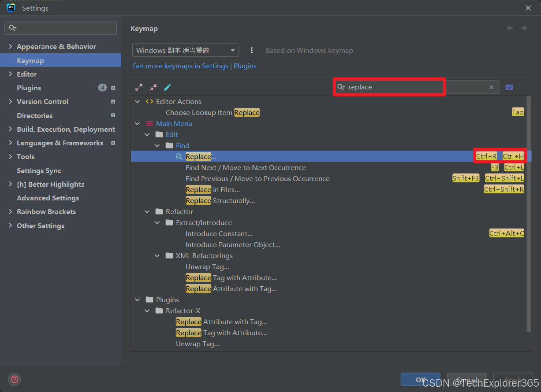Click the Editor Actions code icon
Image resolution: width=541 pixels, height=392 pixels.
(149, 101)
